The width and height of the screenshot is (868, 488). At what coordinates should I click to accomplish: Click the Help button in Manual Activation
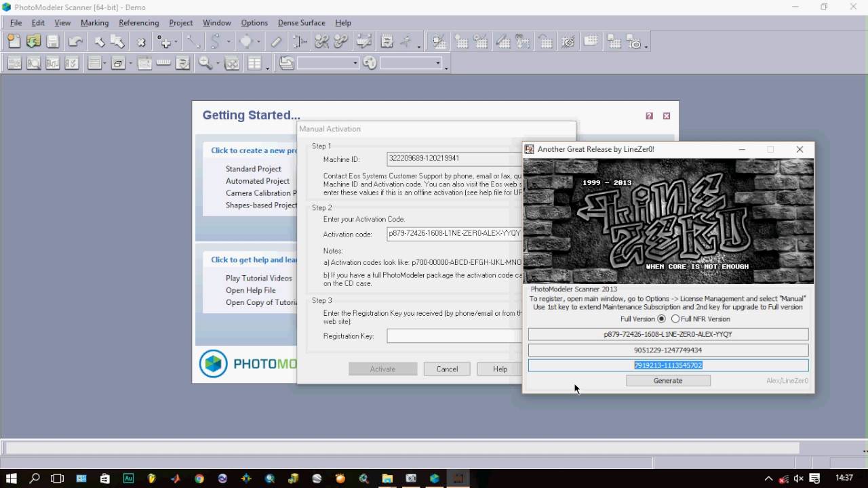click(500, 369)
